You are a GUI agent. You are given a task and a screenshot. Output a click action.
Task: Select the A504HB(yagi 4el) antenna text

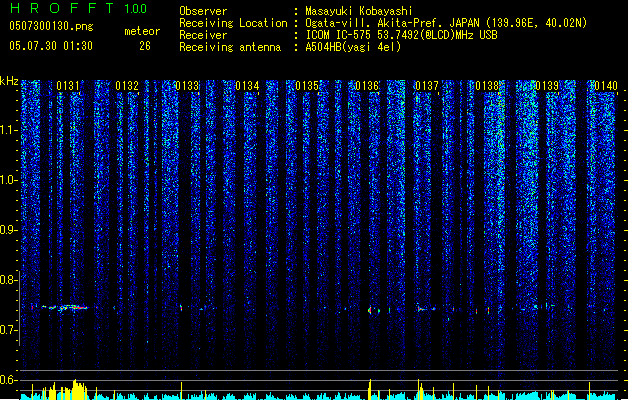pos(353,47)
